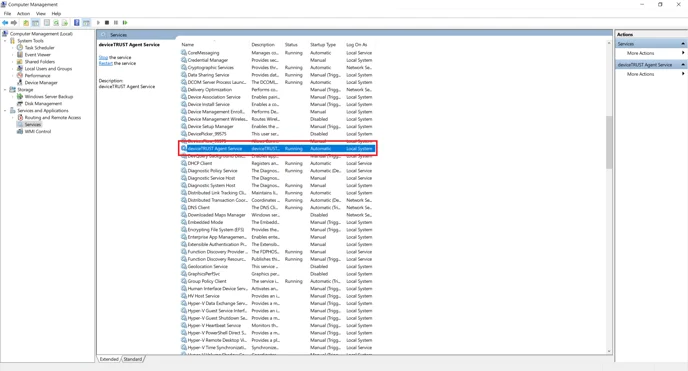This screenshot has width=688, height=371.
Task: Select the DNS Client service row
Action: point(278,207)
